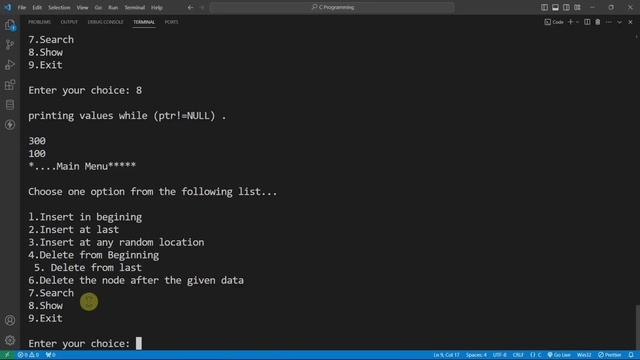
Task: Close the terminal panel
Action: pos(630,22)
